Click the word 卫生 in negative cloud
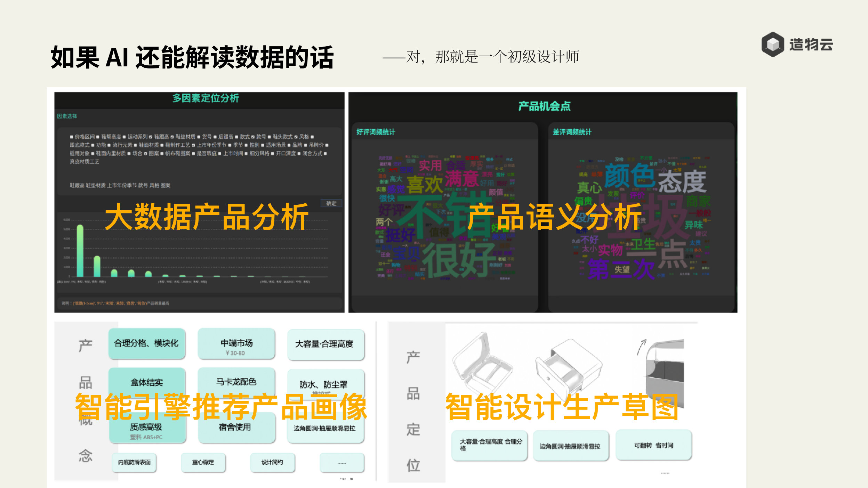Viewport: 868px width, 488px height. coord(643,244)
